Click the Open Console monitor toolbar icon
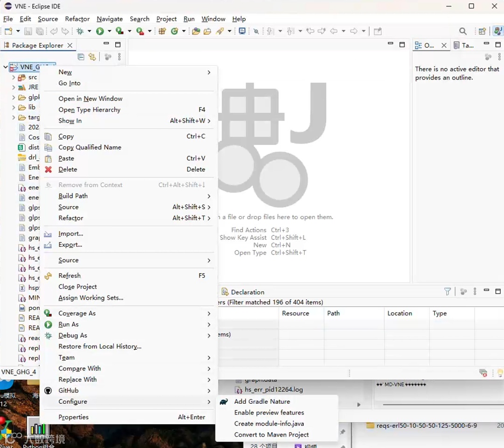 click(x=242, y=31)
